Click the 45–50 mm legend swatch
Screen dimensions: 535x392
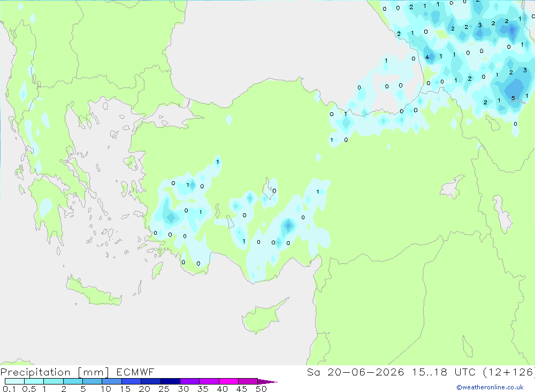click(248, 381)
